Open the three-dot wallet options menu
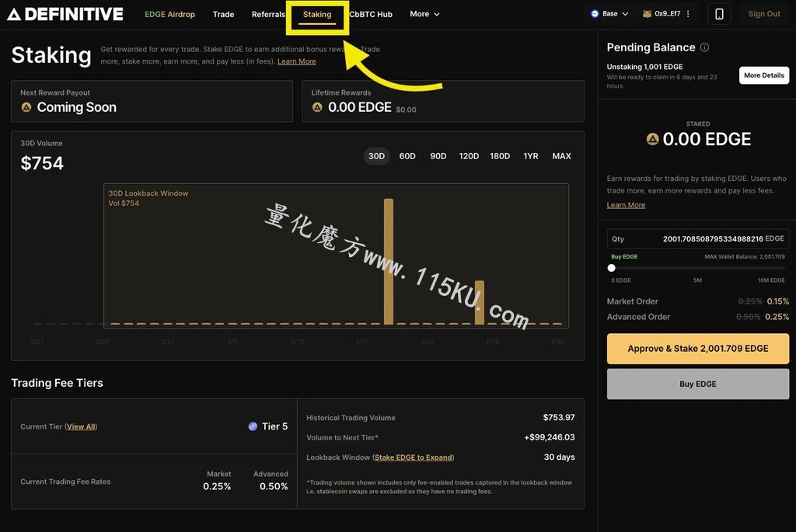 tap(688, 14)
